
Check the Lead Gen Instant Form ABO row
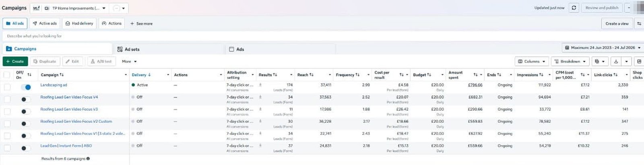(x=7, y=148)
